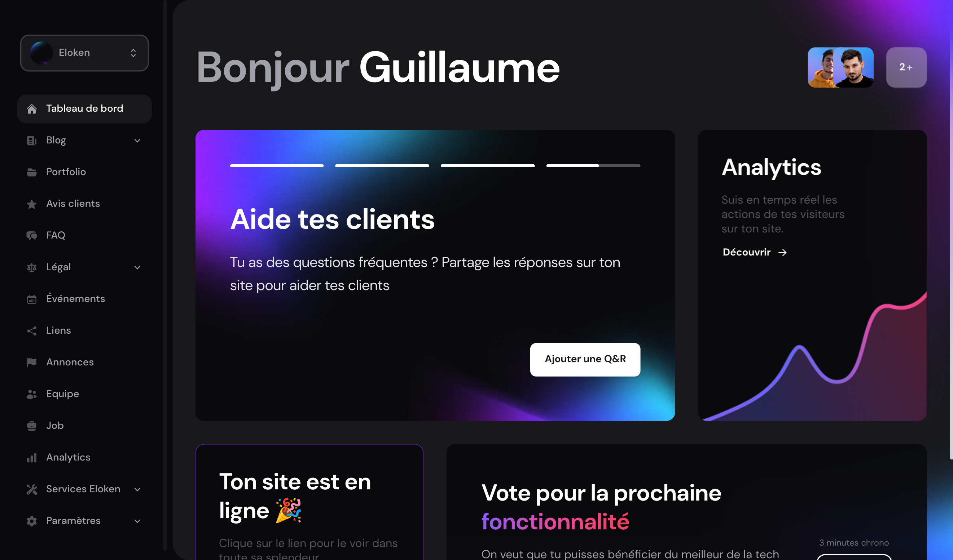The width and height of the screenshot is (953, 560).
Task: Click the Avis clients star icon
Action: click(31, 203)
